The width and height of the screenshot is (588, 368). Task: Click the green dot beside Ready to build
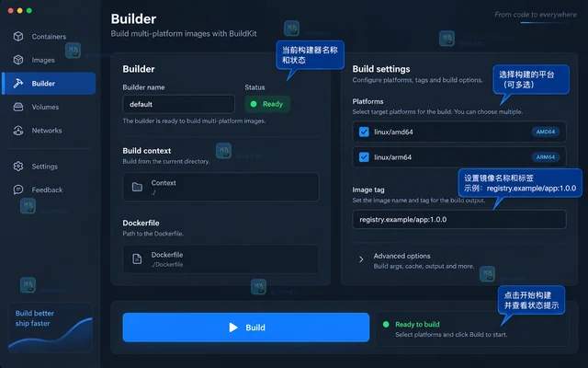click(x=386, y=324)
